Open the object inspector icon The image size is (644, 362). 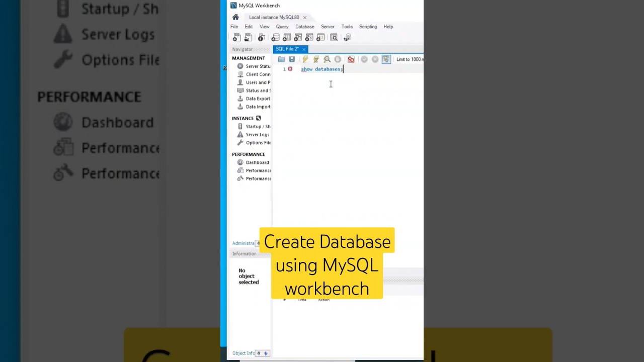[x=261, y=38]
